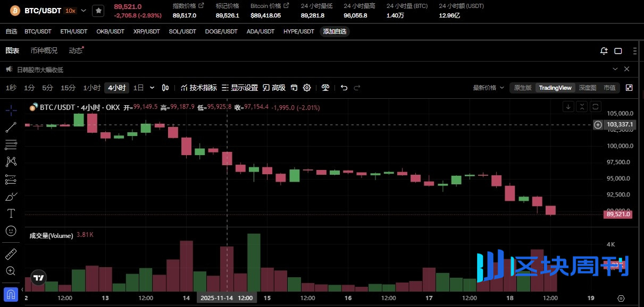Switch to the 深度图 depth chart tab
Viewport: 644px width, 307px height.
click(587, 88)
